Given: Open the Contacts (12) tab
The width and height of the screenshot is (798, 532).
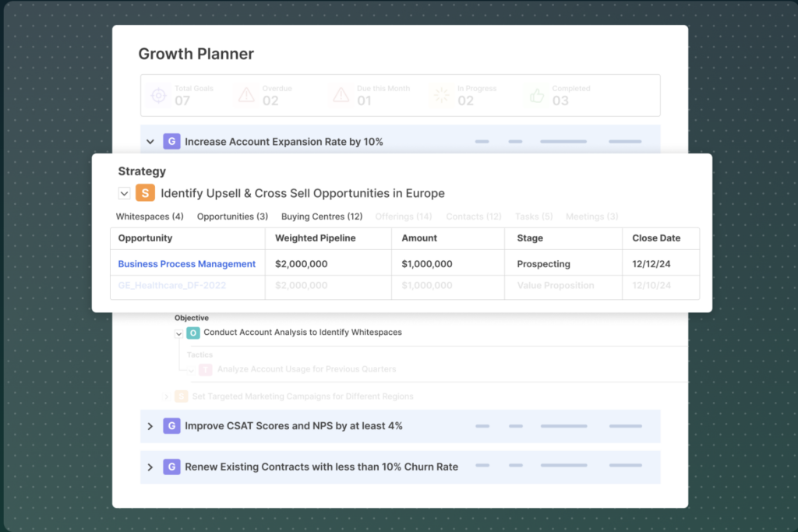Looking at the screenshot, I should point(474,217).
